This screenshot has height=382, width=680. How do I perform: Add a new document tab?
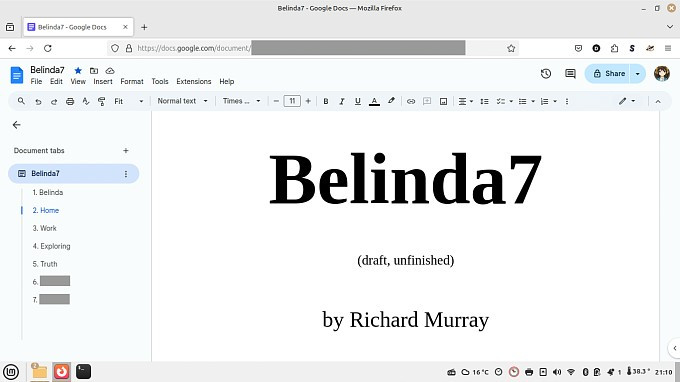(x=126, y=150)
